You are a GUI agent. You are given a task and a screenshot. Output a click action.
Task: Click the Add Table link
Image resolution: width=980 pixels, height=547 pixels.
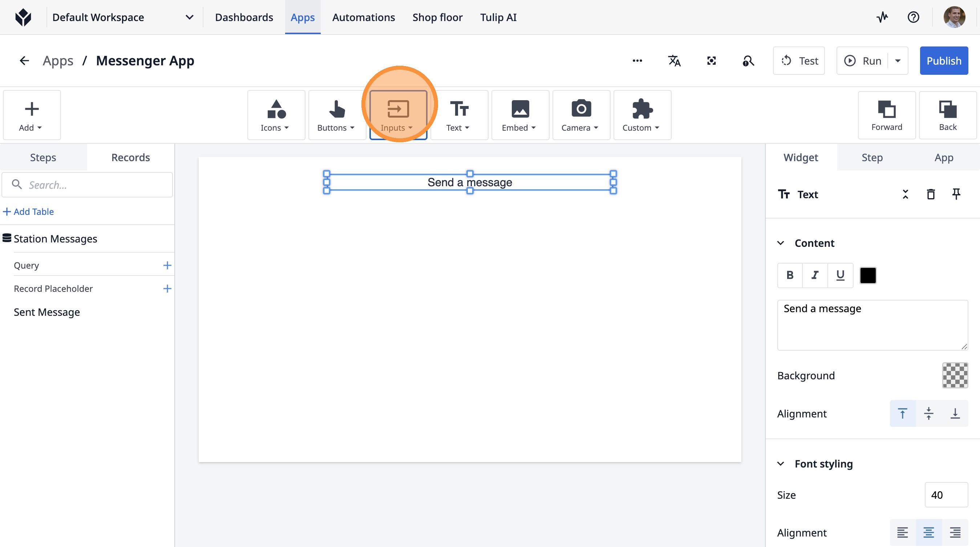(x=29, y=212)
